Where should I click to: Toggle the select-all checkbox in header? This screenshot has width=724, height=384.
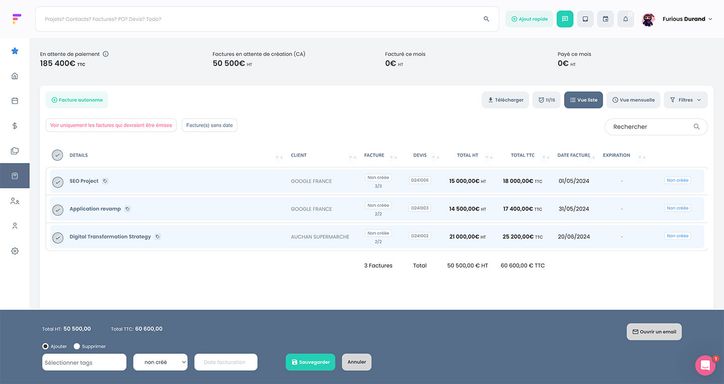coord(57,155)
